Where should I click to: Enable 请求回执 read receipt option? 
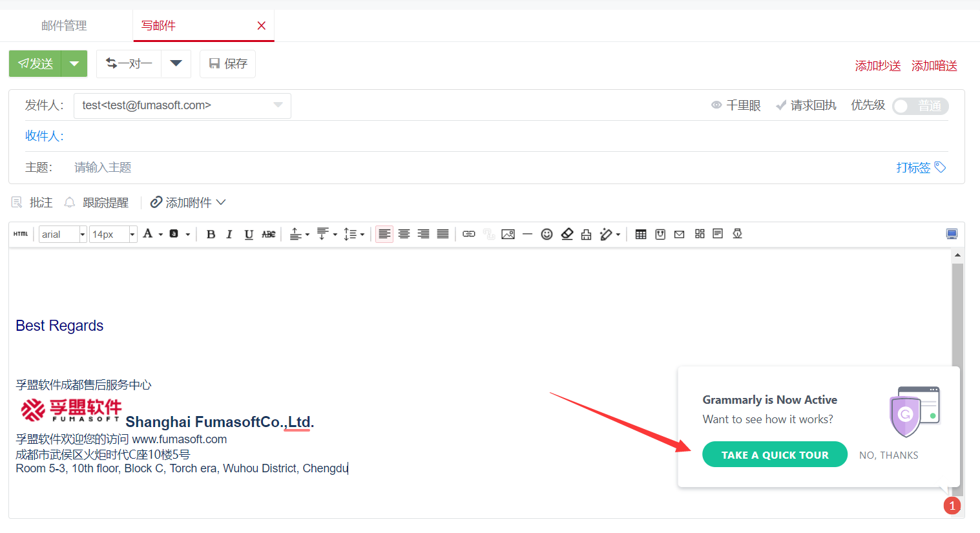(x=806, y=105)
